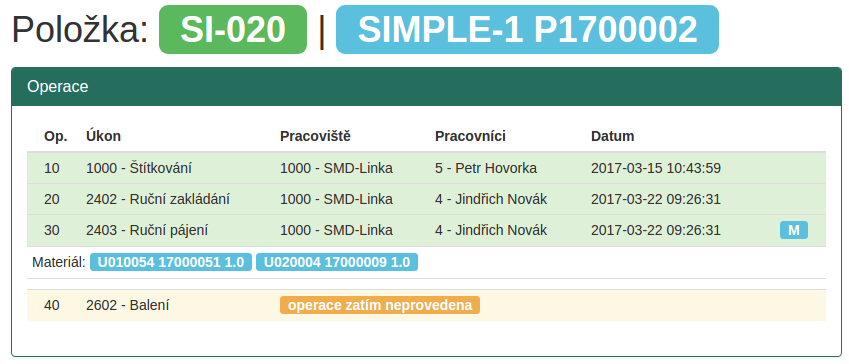The image size is (849, 364).
Task: Select operation row 30 Ruční pájení
Action: 427,230
